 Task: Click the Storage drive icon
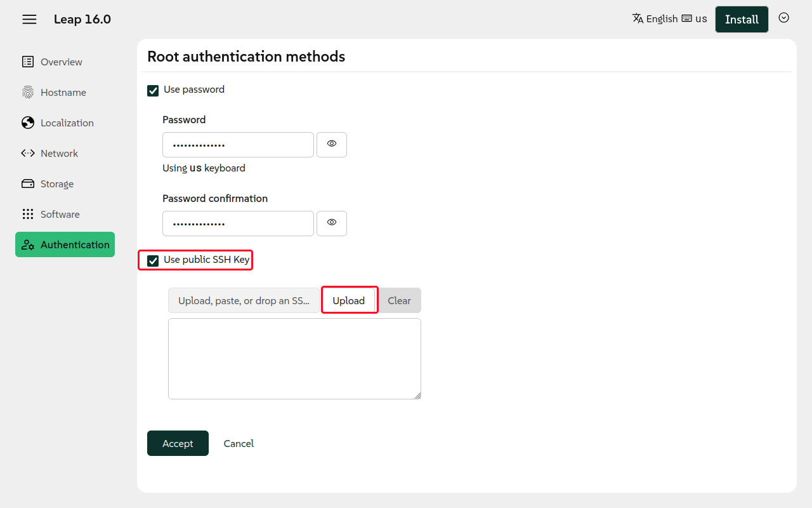tap(28, 184)
